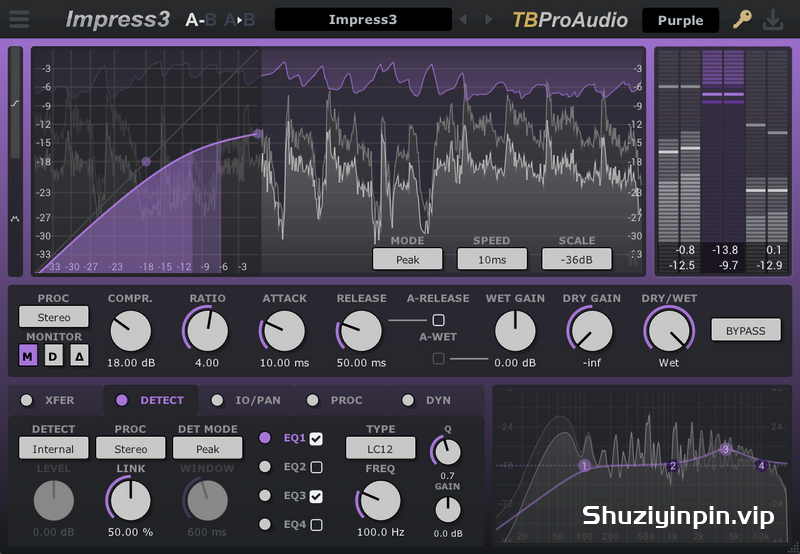Click the BYPASS button
Viewport: 800px width, 554px height.
(x=746, y=330)
